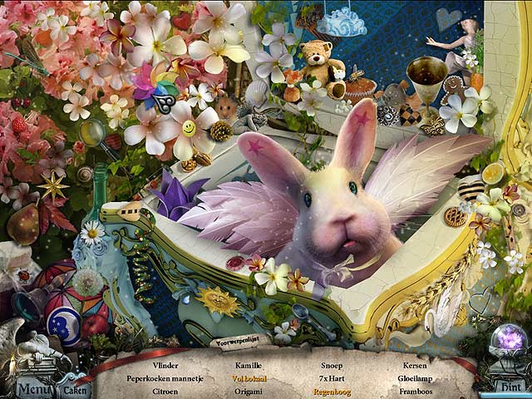Click the yellow smiley face on the flower
Screen dimensions: 532x399
pos(189,129)
